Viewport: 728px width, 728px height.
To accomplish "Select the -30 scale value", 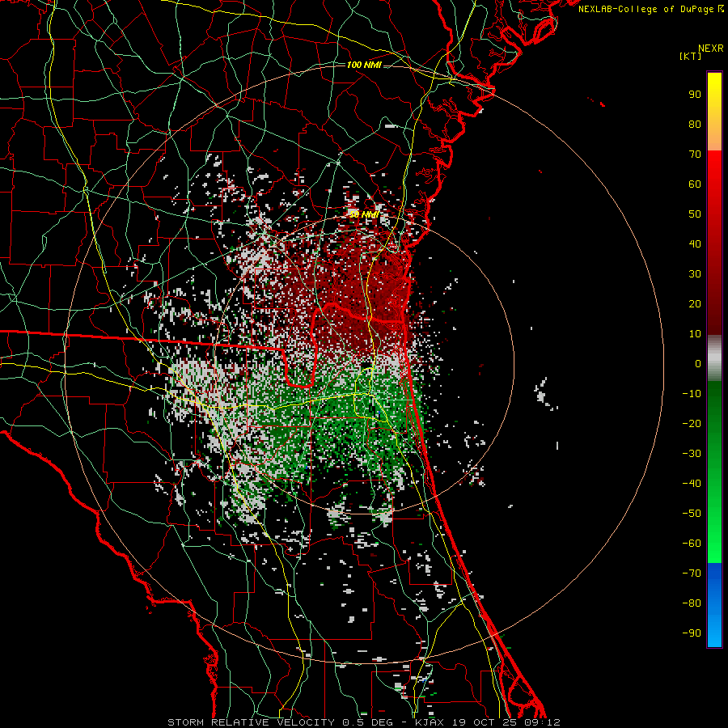I will 692,454.
